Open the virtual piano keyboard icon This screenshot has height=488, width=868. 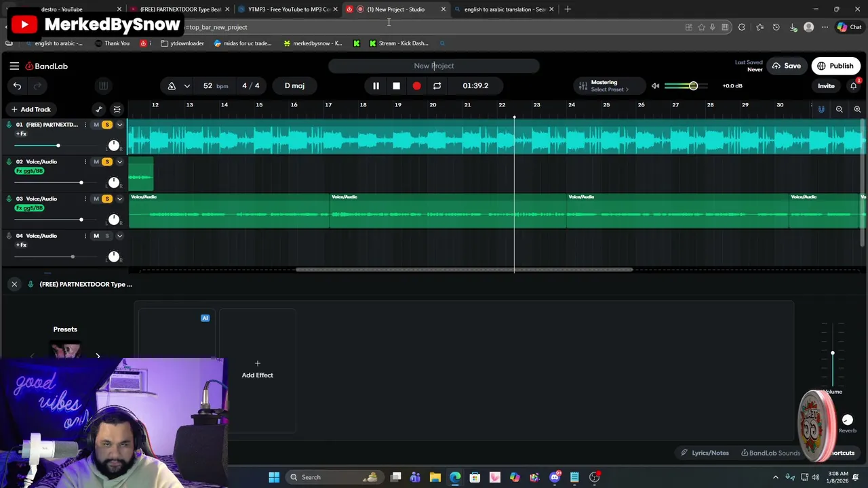pyautogui.click(x=103, y=85)
